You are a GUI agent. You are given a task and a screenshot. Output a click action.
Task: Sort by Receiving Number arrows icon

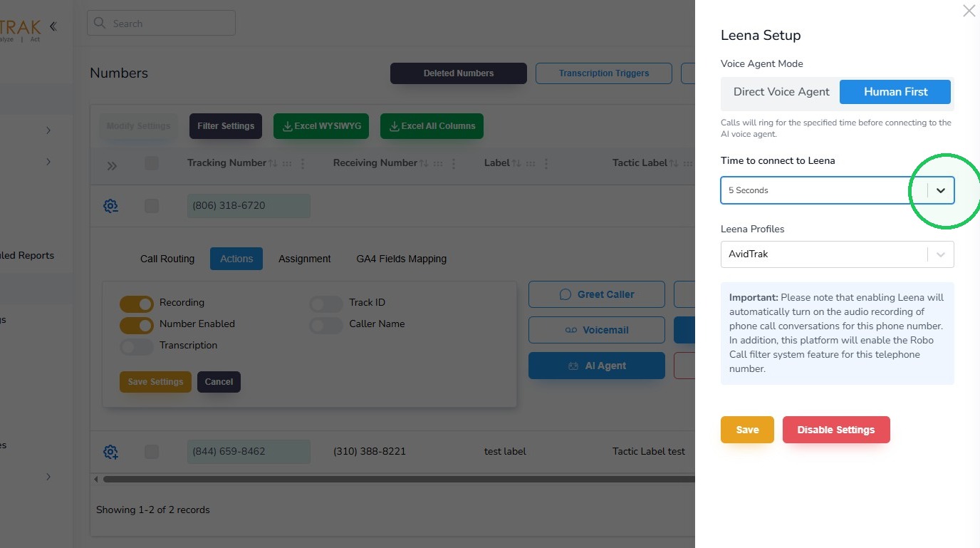click(424, 163)
